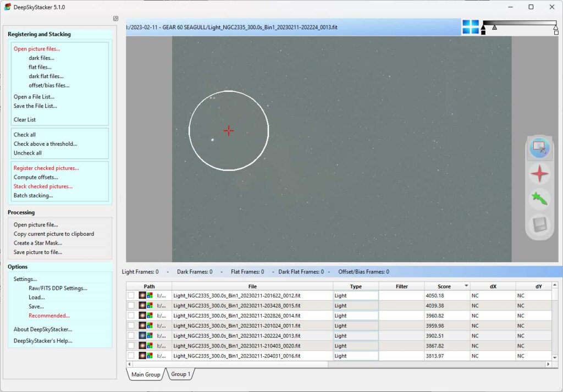Click the Score column sort arrow
563x392 pixels.
467,286
